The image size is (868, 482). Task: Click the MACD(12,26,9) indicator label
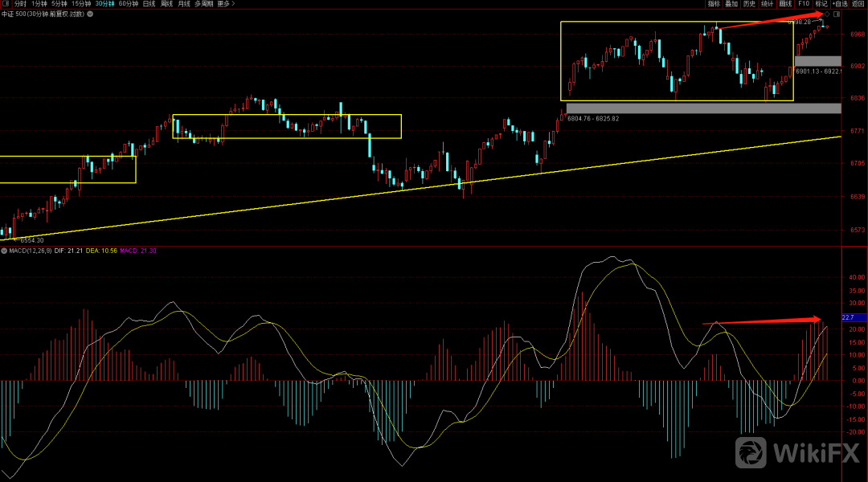(x=29, y=251)
